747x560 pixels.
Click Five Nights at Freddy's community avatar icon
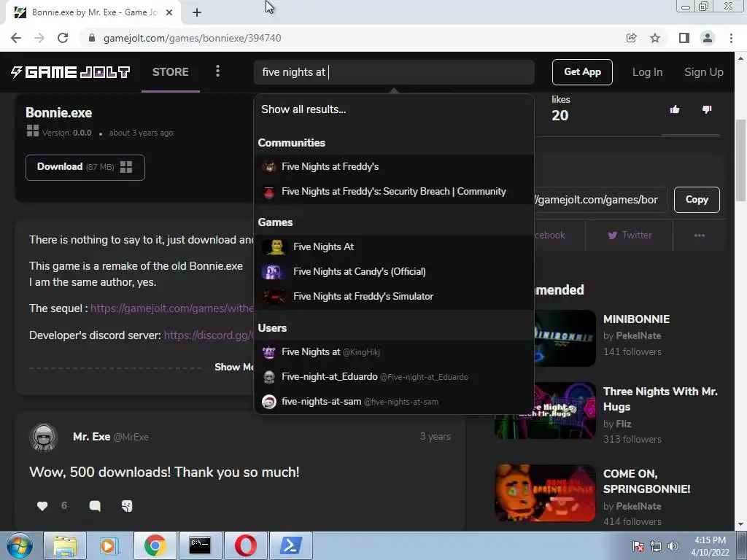[x=269, y=167]
